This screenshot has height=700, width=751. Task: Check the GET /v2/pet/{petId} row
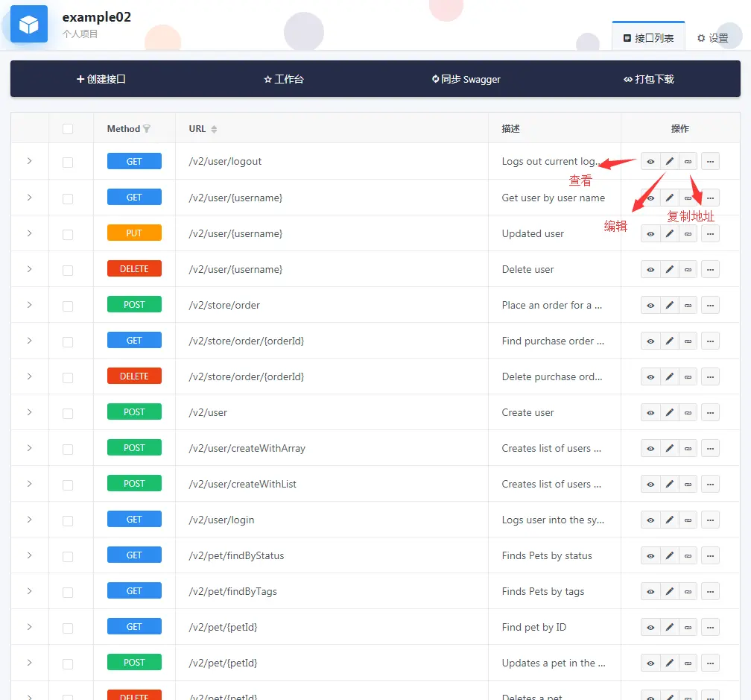click(68, 628)
